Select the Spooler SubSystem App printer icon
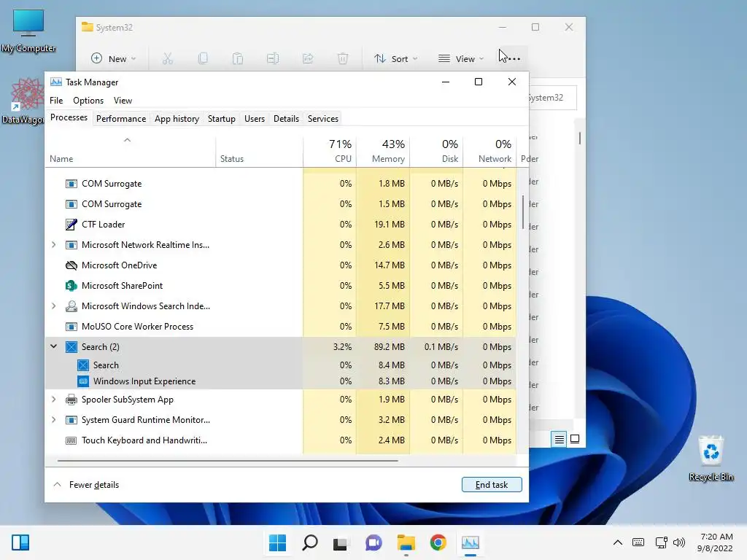The height and width of the screenshot is (560, 747). 71,400
